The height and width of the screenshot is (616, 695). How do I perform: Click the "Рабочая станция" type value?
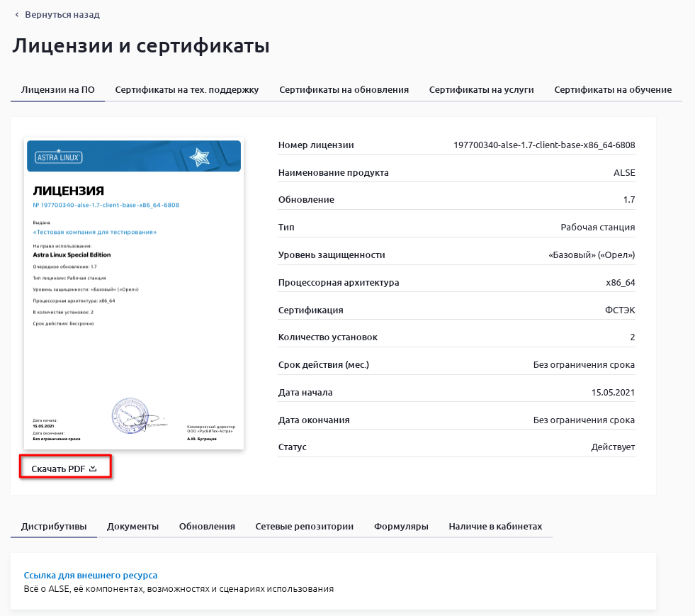point(597,227)
